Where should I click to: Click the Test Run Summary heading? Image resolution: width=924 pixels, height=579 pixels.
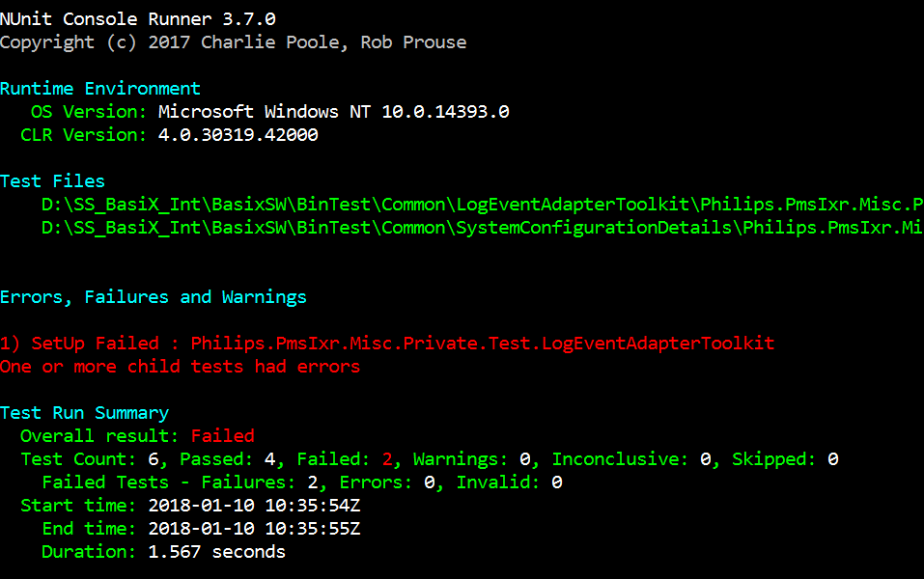(x=84, y=413)
